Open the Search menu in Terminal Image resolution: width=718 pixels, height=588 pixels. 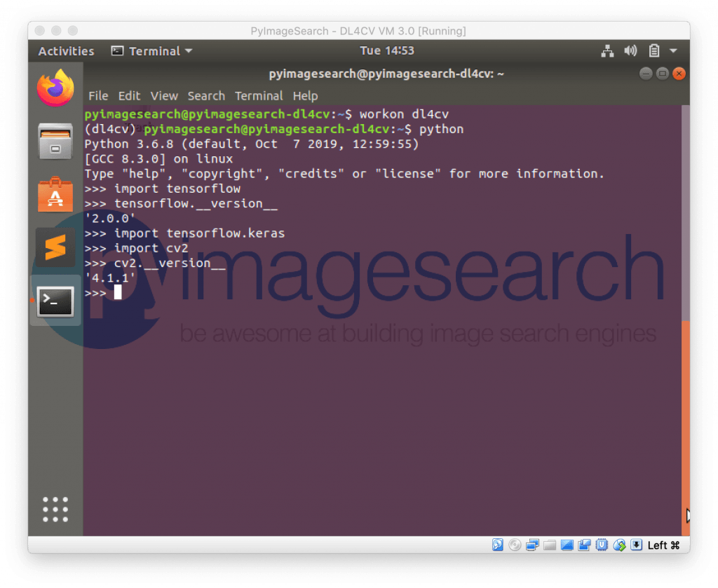coord(205,96)
